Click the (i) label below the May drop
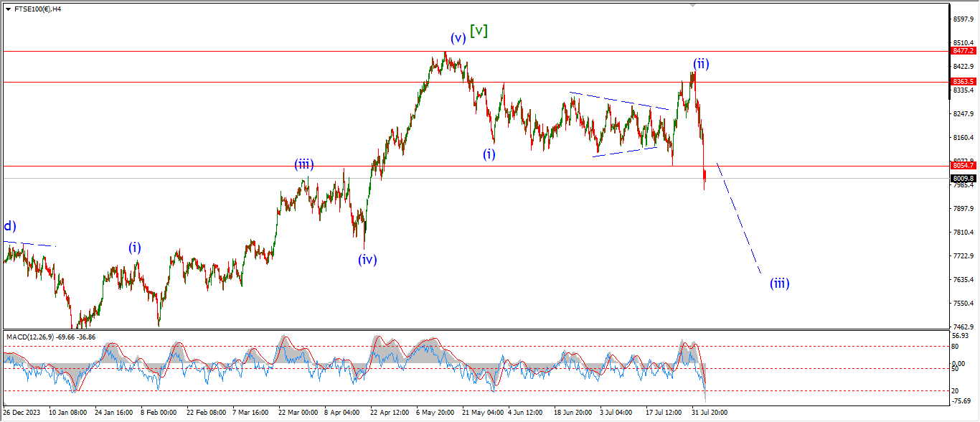Viewport: 980px width, 422px height. pyautogui.click(x=489, y=154)
